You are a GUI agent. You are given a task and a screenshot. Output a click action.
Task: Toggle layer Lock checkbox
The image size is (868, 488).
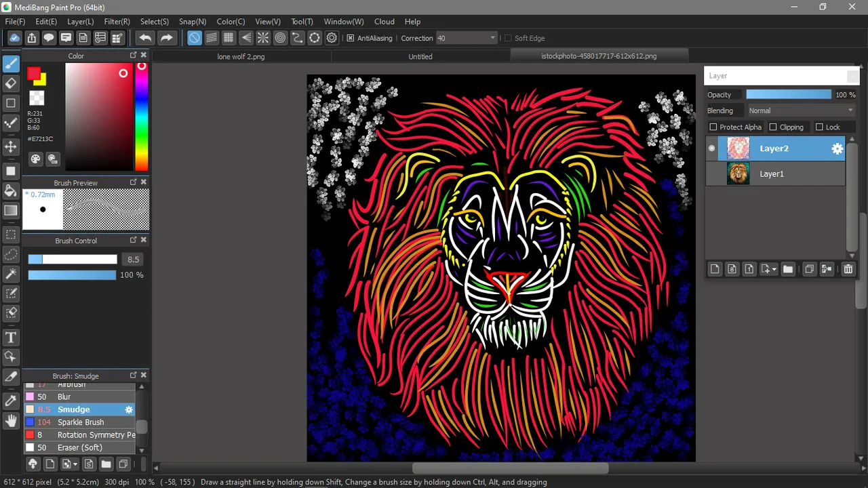[819, 127]
